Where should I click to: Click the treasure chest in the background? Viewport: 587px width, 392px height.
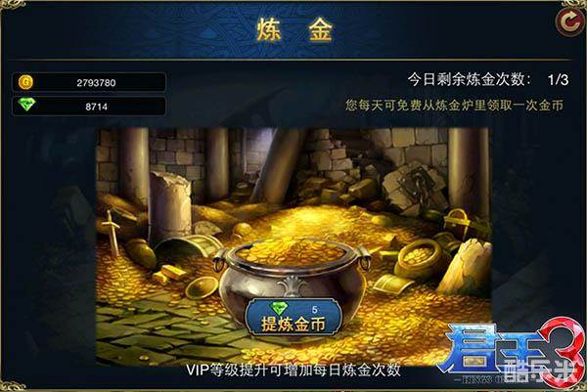458,222
